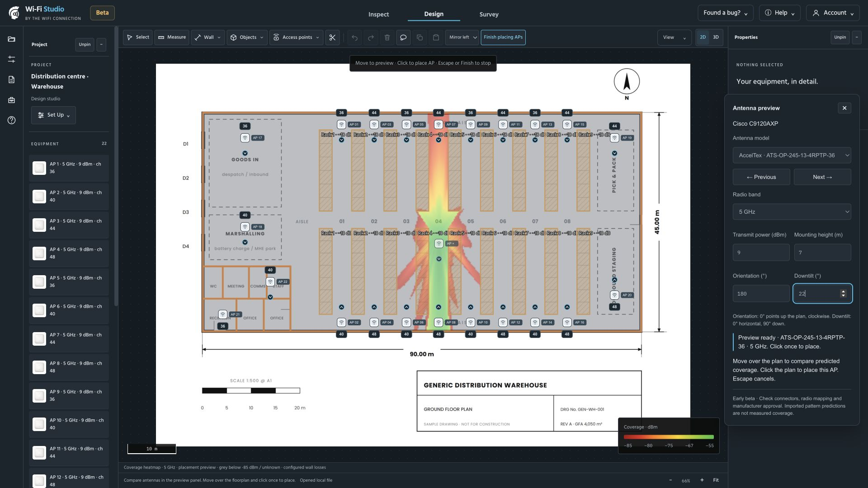Click the Coverage dBm color gradient bar
868x488 pixels.
click(669, 437)
